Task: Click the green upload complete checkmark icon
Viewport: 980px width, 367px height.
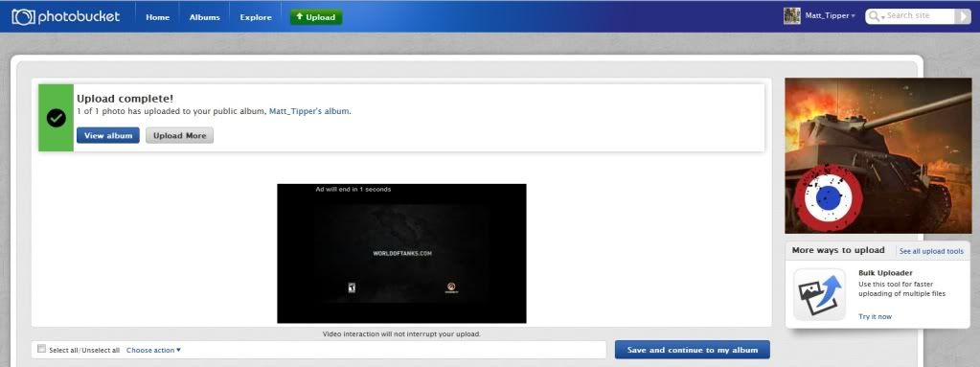Action: 57,118
